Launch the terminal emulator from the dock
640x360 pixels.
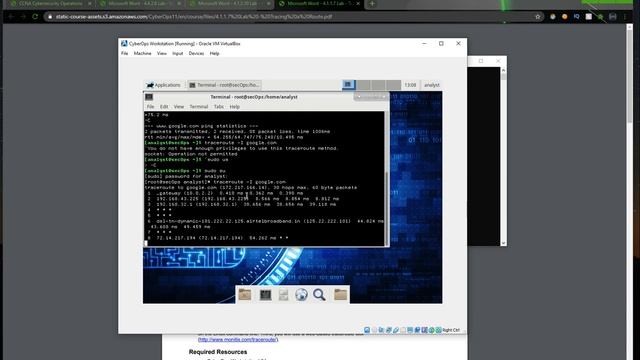[265, 294]
